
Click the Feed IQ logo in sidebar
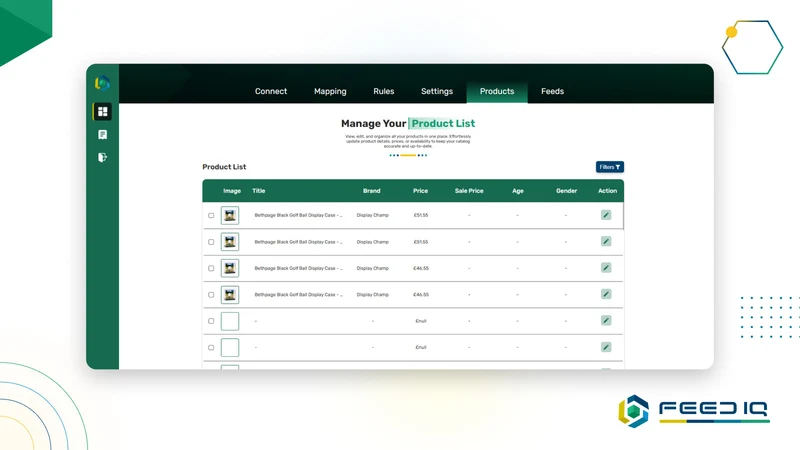tap(102, 83)
